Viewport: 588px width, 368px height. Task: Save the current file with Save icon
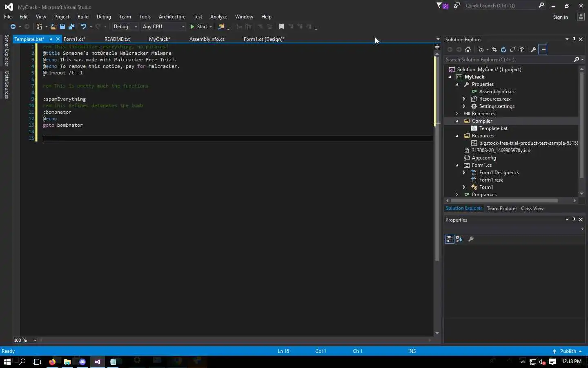point(62,27)
